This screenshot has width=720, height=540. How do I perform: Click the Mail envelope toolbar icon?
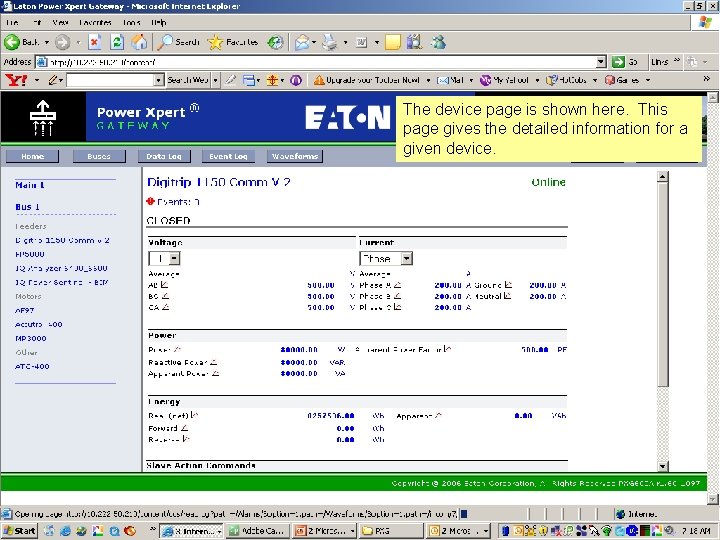[302, 42]
